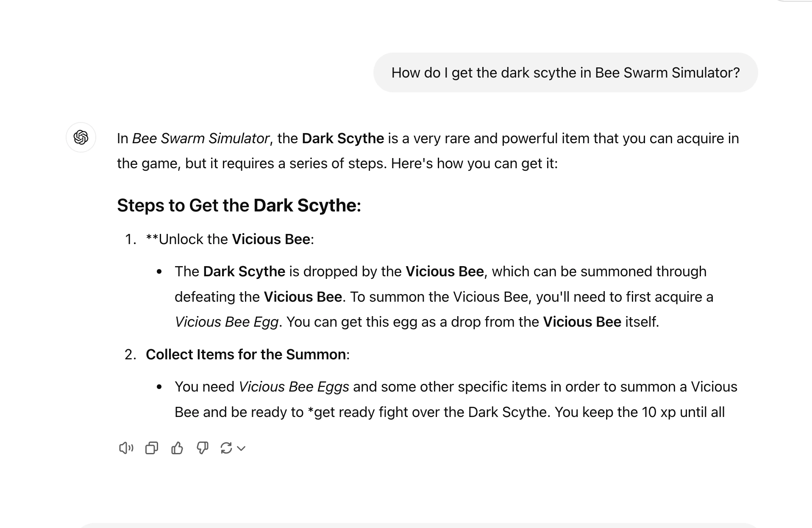Select the retry arrows icon
The image size is (812, 528).
pyautogui.click(x=225, y=448)
